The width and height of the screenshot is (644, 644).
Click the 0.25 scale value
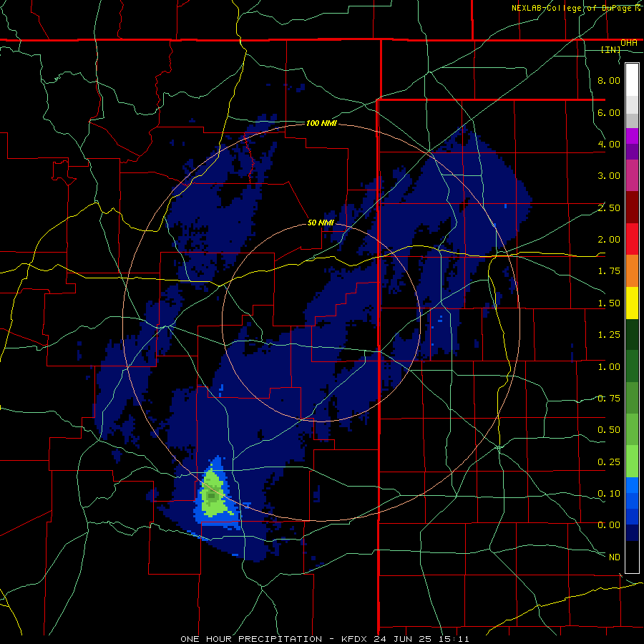point(609,462)
